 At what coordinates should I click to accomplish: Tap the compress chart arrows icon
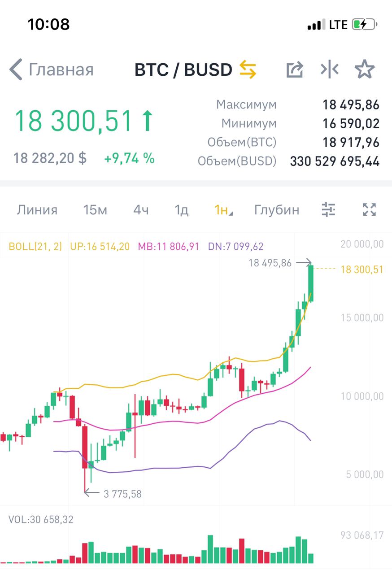point(329,70)
